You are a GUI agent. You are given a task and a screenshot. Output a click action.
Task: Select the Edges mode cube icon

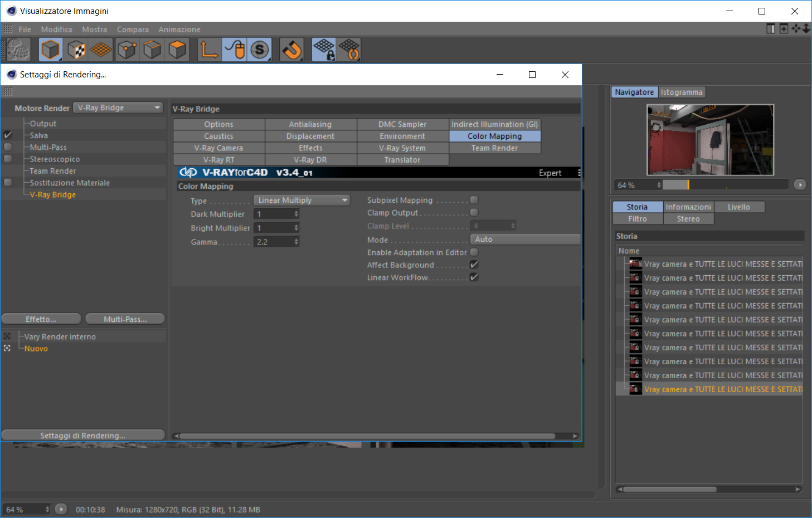(152, 50)
